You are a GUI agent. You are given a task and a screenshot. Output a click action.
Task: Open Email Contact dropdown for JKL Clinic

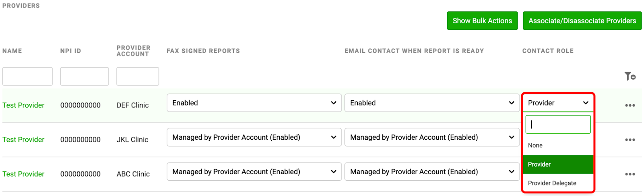coord(432,137)
